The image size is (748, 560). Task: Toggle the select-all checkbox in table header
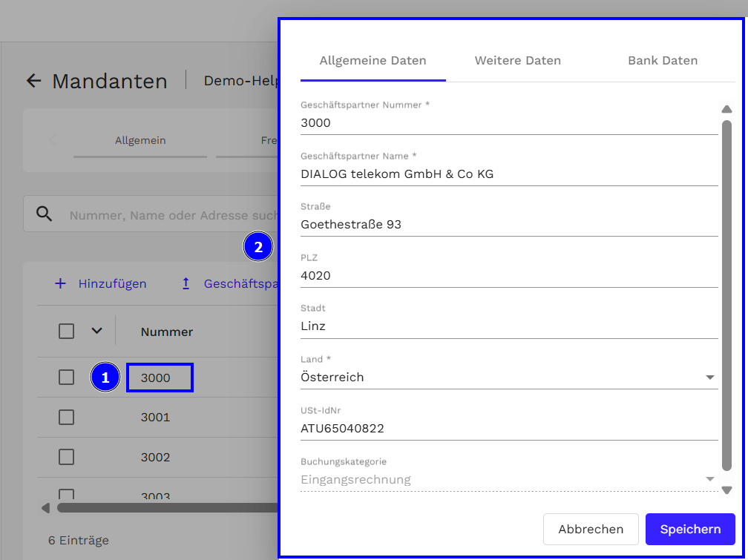click(x=67, y=331)
